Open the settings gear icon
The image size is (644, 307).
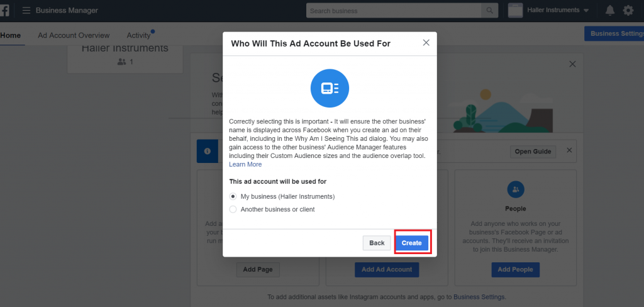628,10
